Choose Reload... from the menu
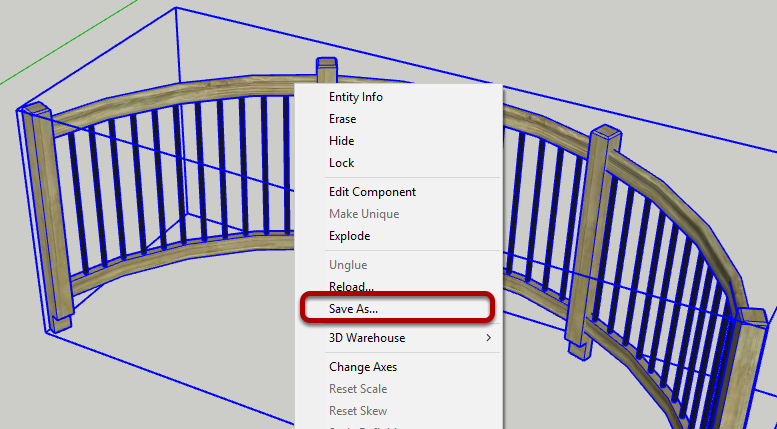Viewport: 777px width, 429px height. pos(352,287)
